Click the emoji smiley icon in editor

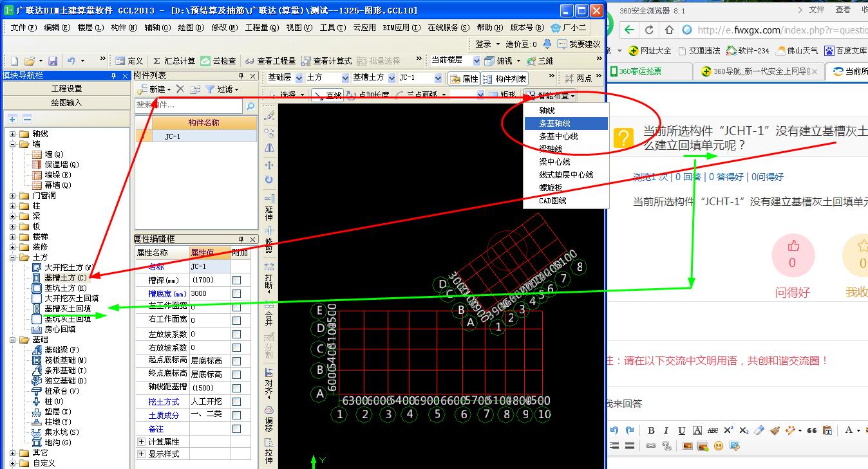[x=718, y=446]
